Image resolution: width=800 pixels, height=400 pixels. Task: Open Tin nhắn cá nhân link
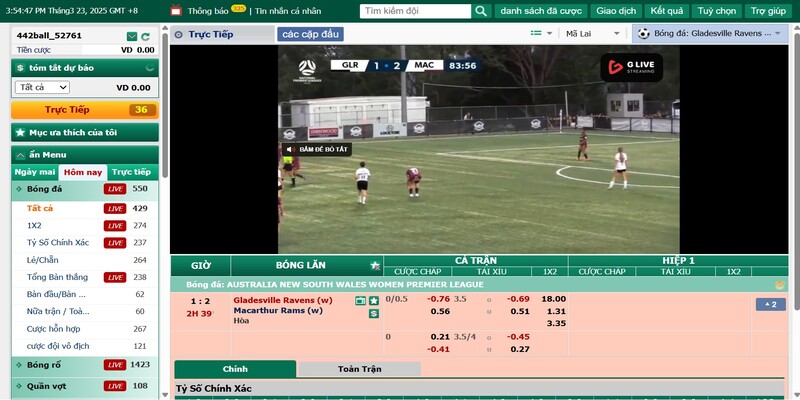point(288,11)
